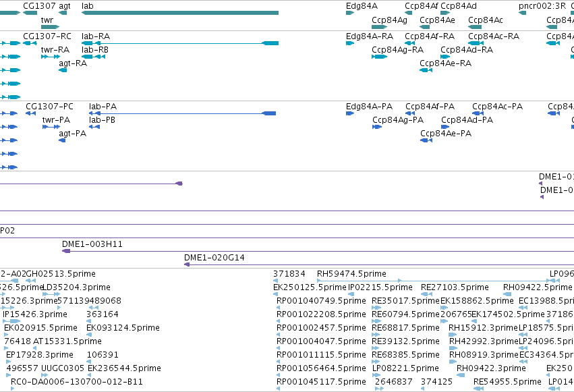Select the CG1307-RC transcript glyph
The width and height of the screenshot is (574, 392).
point(30,43)
